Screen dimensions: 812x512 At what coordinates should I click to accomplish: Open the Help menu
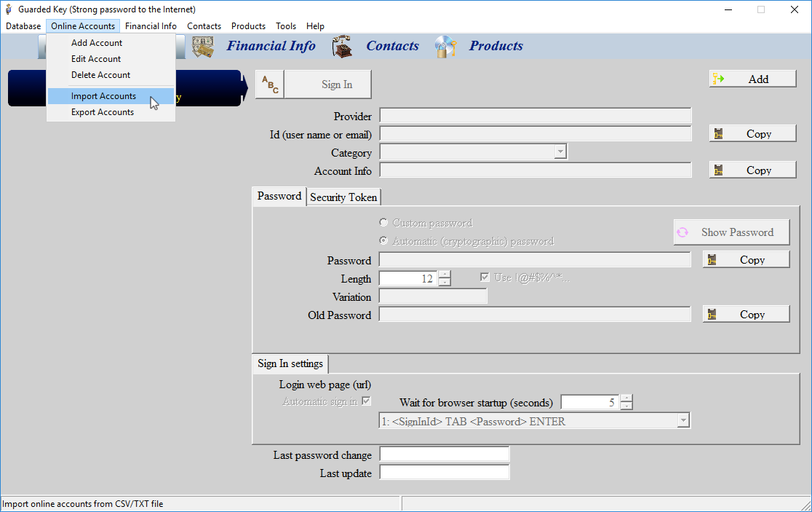[x=315, y=26]
